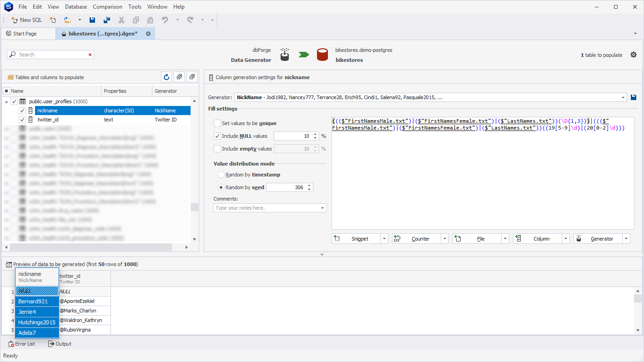Click the Redo arrow icon

click(x=190, y=20)
